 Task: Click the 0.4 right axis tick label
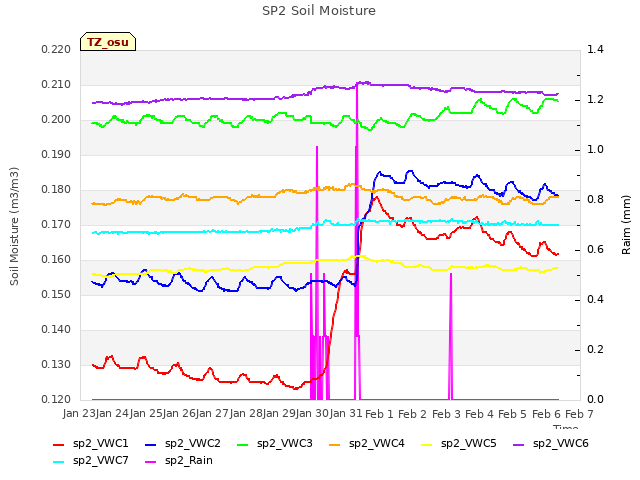[595, 300]
